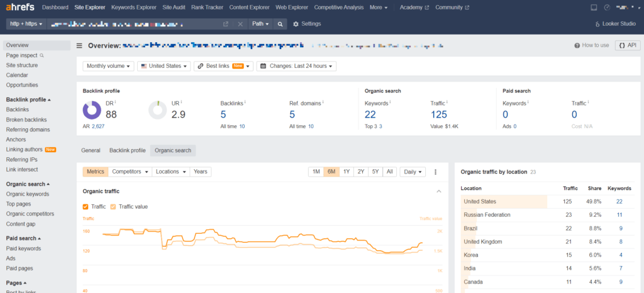Expand the United States country dropdown
The image size is (644, 293).
point(164,66)
